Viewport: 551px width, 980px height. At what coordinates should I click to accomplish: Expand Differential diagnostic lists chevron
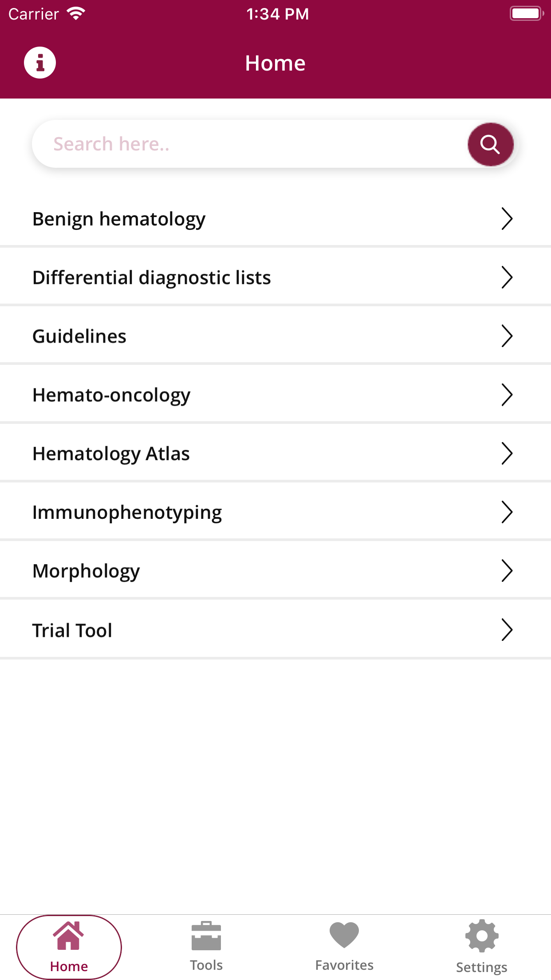[x=507, y=277]
